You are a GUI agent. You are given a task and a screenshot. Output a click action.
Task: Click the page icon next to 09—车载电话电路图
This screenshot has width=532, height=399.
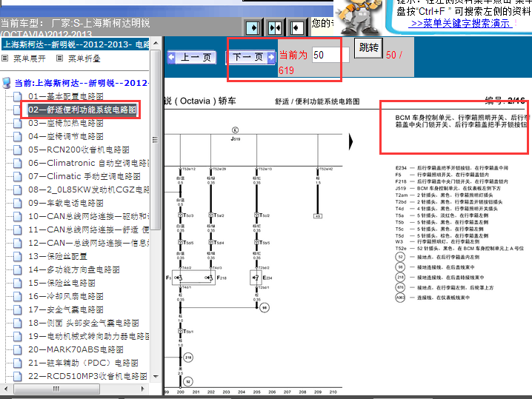(18, 203)
